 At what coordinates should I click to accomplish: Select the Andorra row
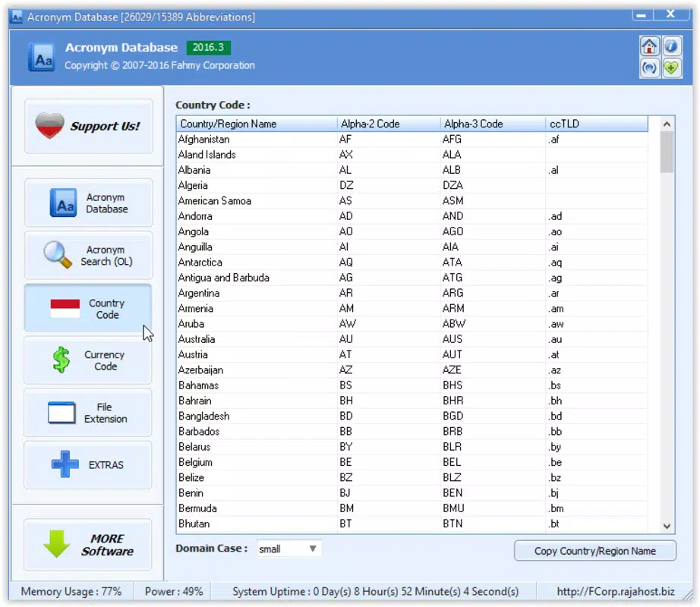(x=412, y=216)
